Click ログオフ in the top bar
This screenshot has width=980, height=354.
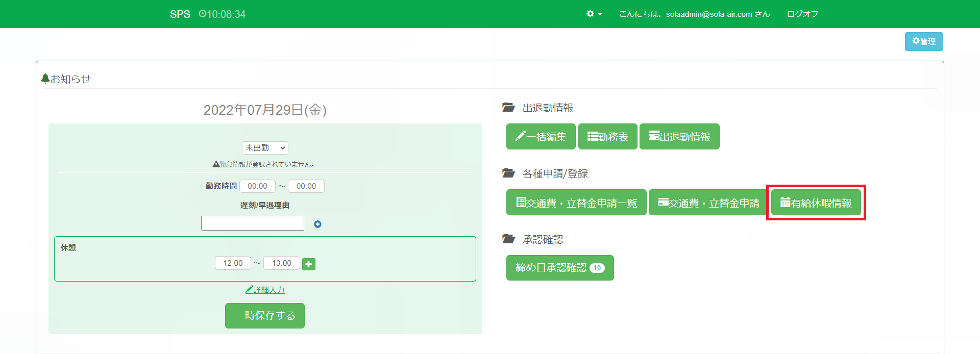point(802,14)
